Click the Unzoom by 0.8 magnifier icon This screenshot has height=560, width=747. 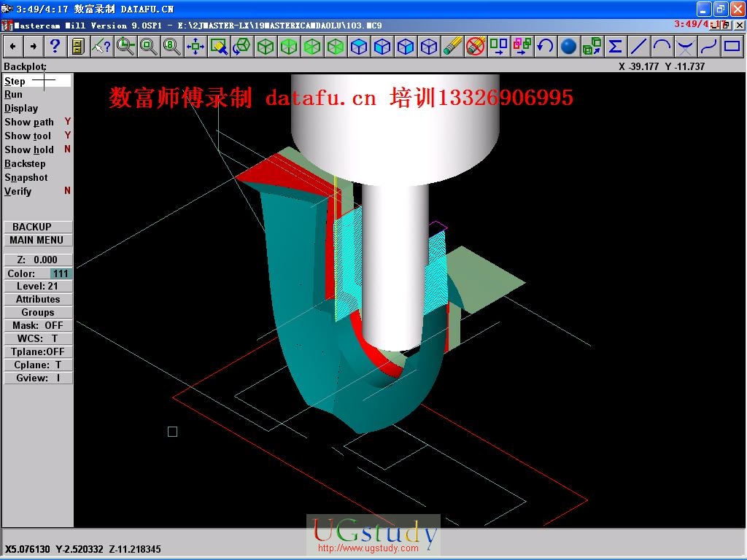coord(171,46)
